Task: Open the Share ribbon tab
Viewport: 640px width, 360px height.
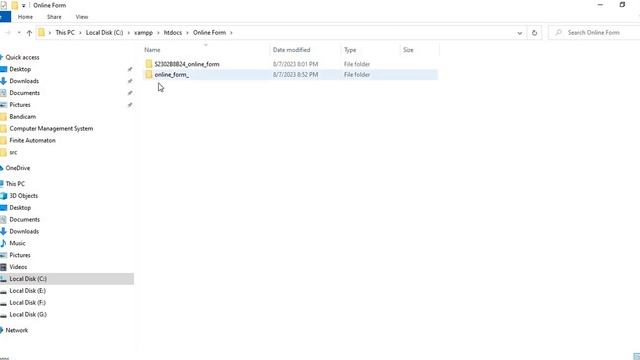Action: [54, 17]
